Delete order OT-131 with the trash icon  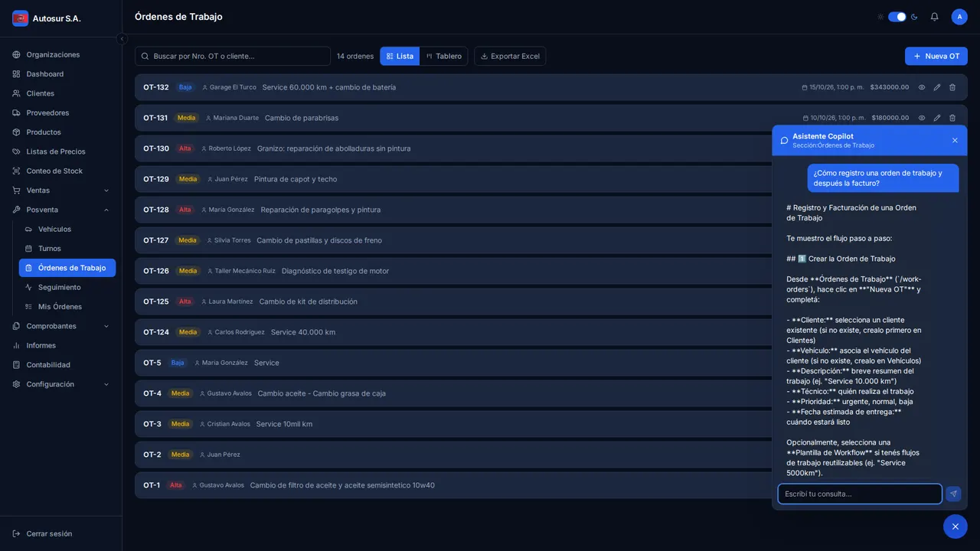coord(952,118)
